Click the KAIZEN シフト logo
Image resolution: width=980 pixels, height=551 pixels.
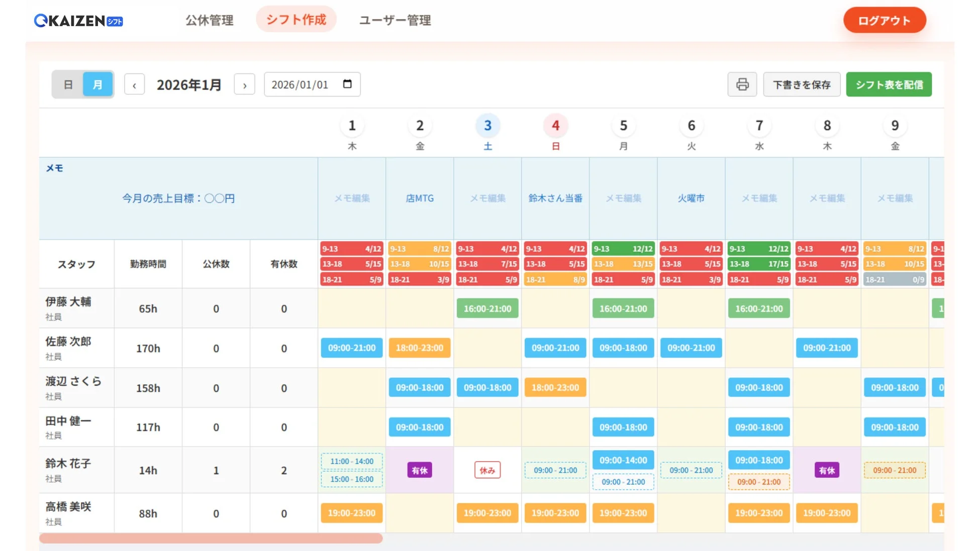click(77, 21)
